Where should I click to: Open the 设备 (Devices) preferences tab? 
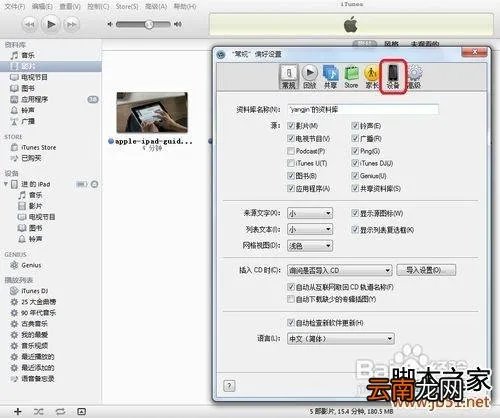(x=393, y=77)
